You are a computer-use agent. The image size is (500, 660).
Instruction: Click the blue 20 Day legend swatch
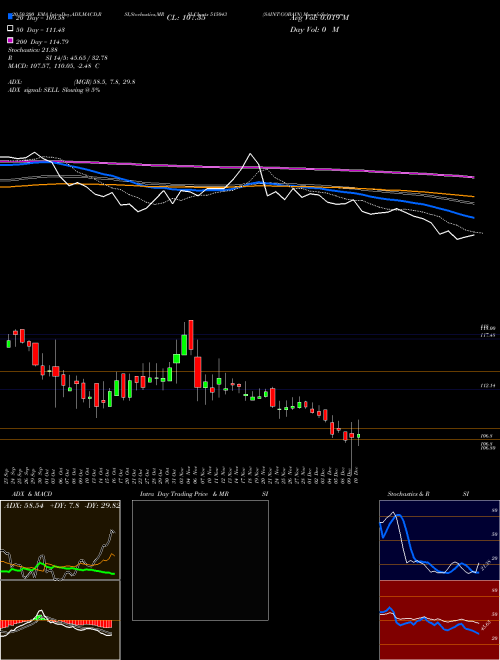(10, 16)
